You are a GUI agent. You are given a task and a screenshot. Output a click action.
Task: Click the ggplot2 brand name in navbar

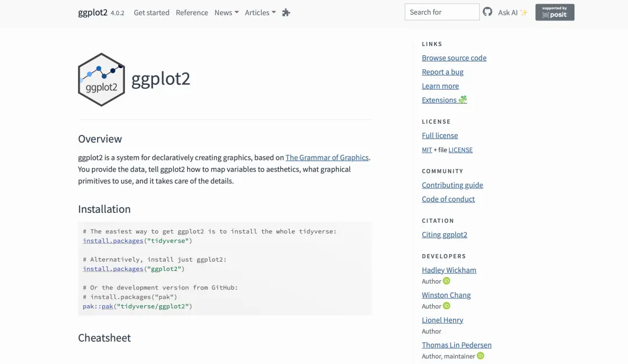click(92, 12)
